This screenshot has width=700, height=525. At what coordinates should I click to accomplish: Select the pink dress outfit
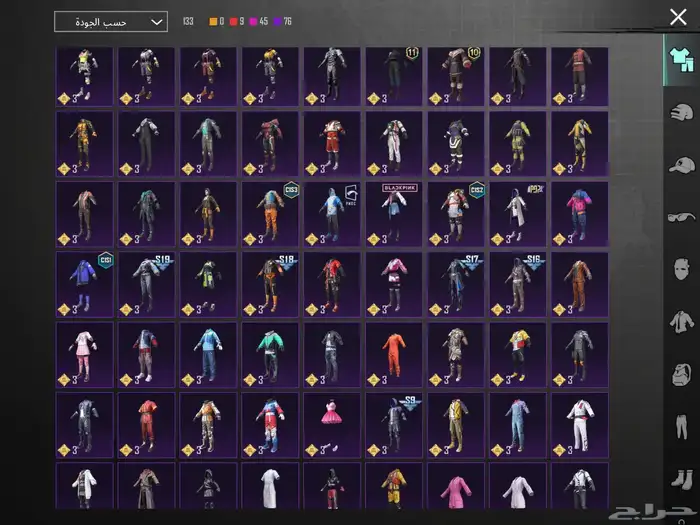332,424
